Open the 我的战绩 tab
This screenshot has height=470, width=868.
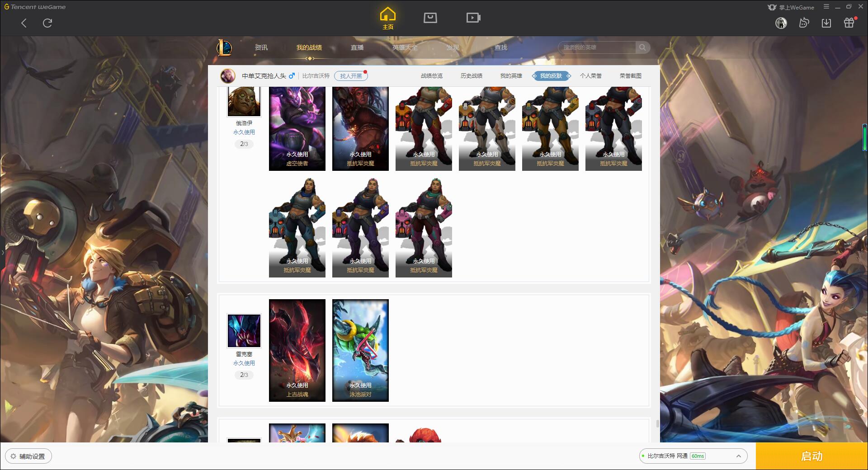pos(309,47)
